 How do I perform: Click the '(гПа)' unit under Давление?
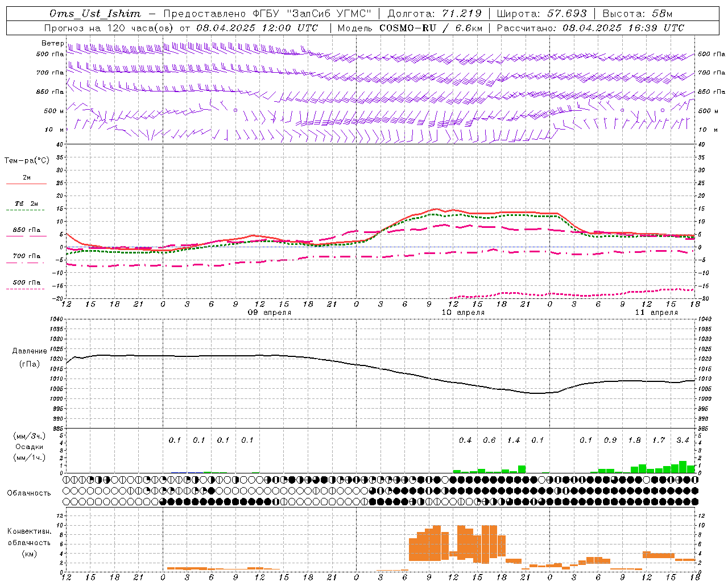pos(29,364)
